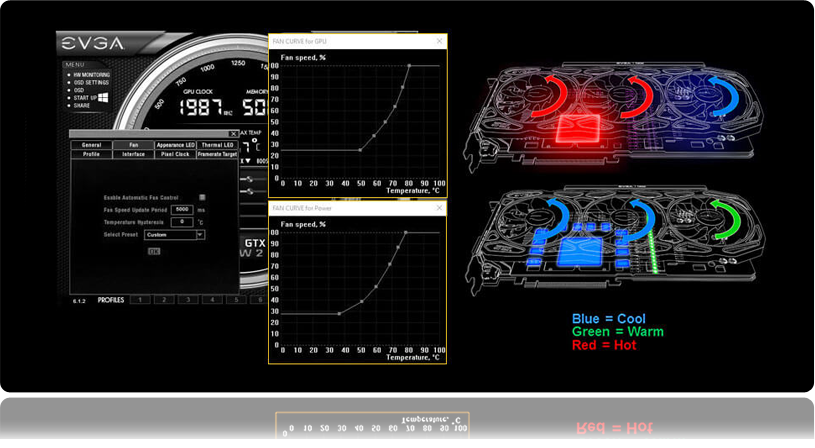Click the 'Blue = Cool' legend text
This screenshot has height=448, width=815.
coord(609,319)
